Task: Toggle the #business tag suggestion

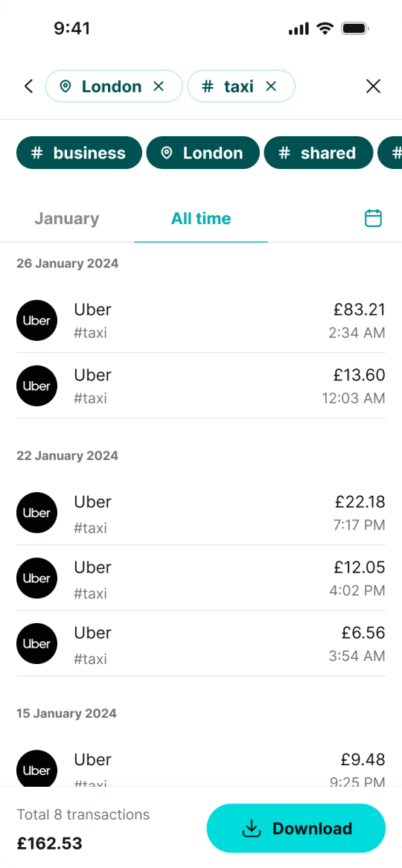Action: click(x=79, y=153)
